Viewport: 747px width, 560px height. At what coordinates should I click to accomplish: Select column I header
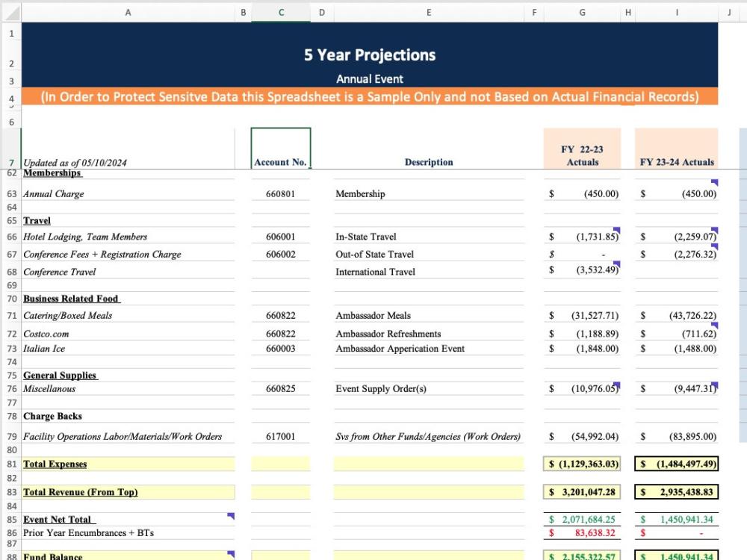(677, 13)
